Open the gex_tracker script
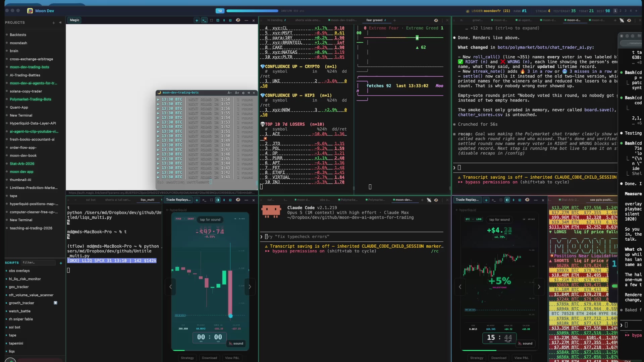The image size is (644, 362). click(19, 287)
